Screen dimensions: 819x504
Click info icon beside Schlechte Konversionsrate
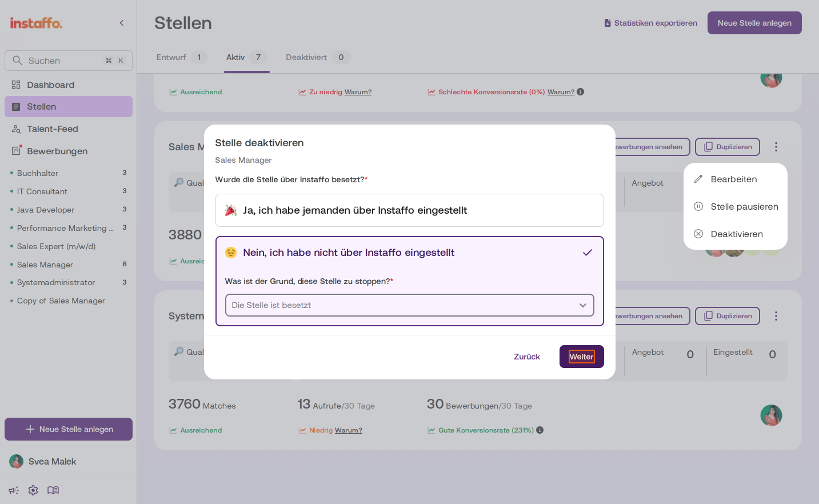tap(581, 92)
